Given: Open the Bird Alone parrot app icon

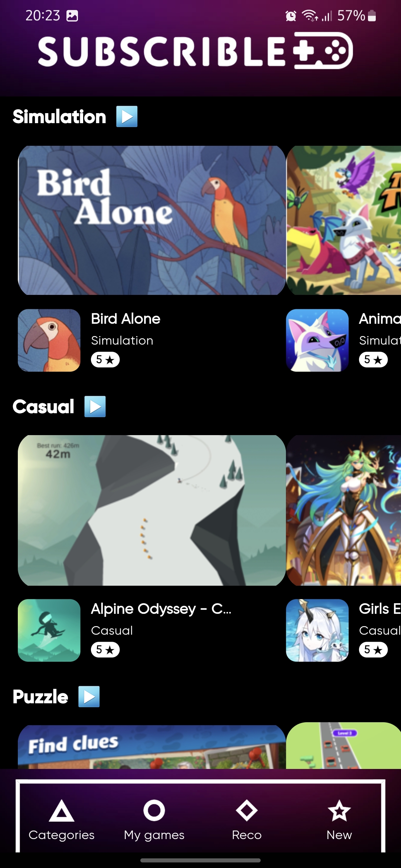Looking at the screenshot, I should [49, 340].
